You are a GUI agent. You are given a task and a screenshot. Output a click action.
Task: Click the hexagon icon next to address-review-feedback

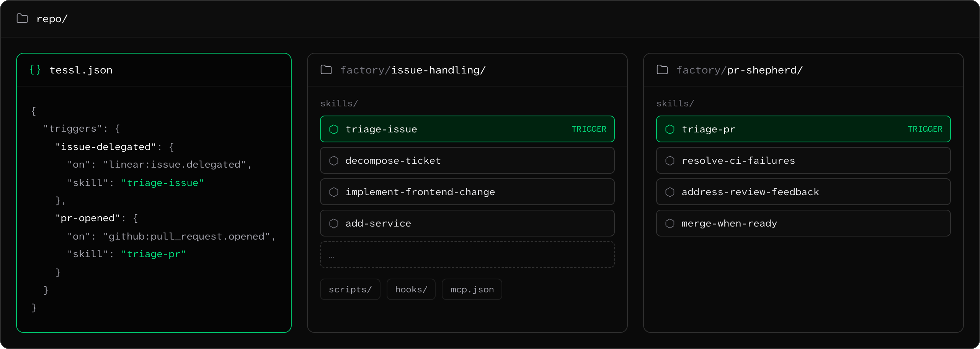pyautogui.click(x=670, y=192)
